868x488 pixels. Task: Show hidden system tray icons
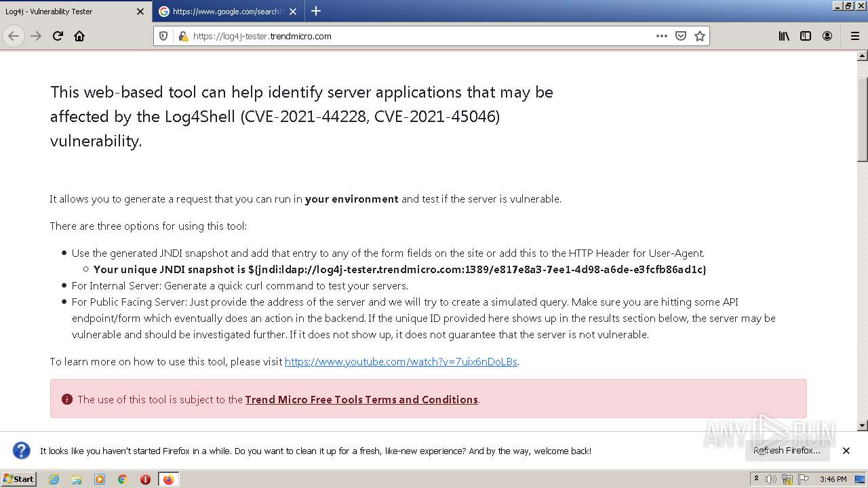click(x=756, y=479)
